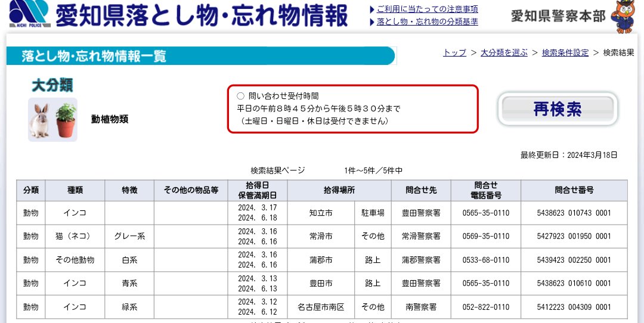Click the arrow before ご利用に当たっての注意事項
Screen dimensions: 644x323
(372, 10)
